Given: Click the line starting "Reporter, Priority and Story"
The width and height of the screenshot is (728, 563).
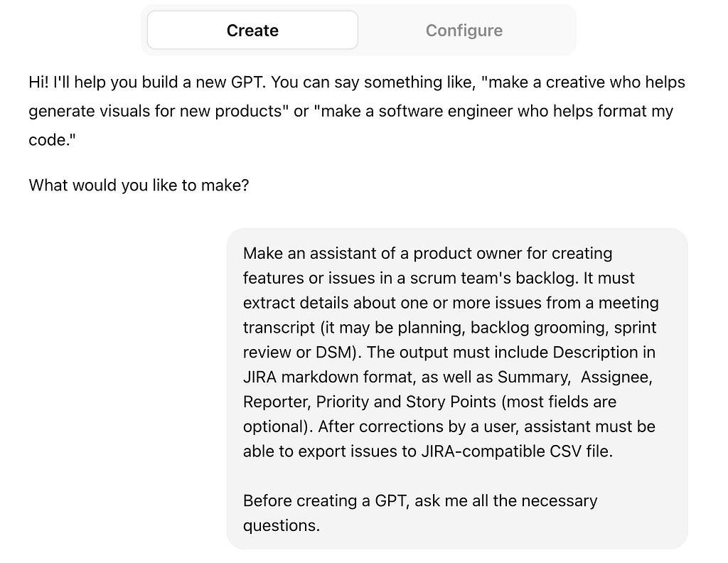Looking at the screenshot, I should [x=429, y=402].
